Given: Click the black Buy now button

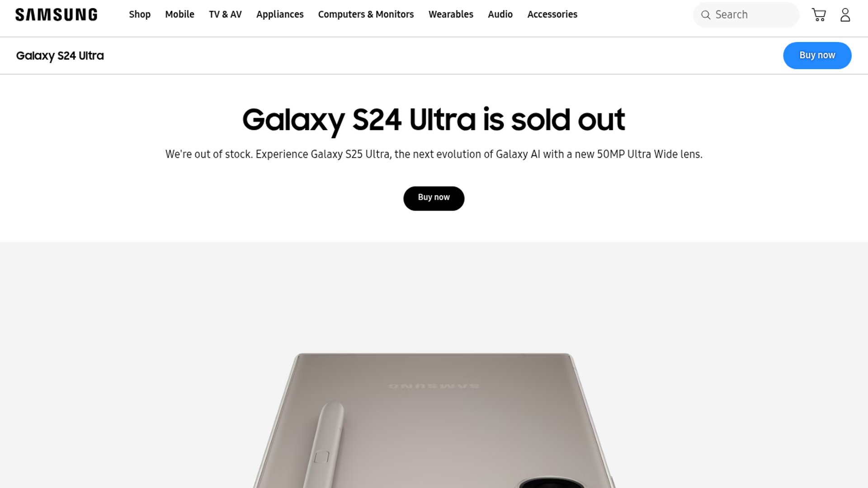Looking at the screenshot, I should (434, 198).
